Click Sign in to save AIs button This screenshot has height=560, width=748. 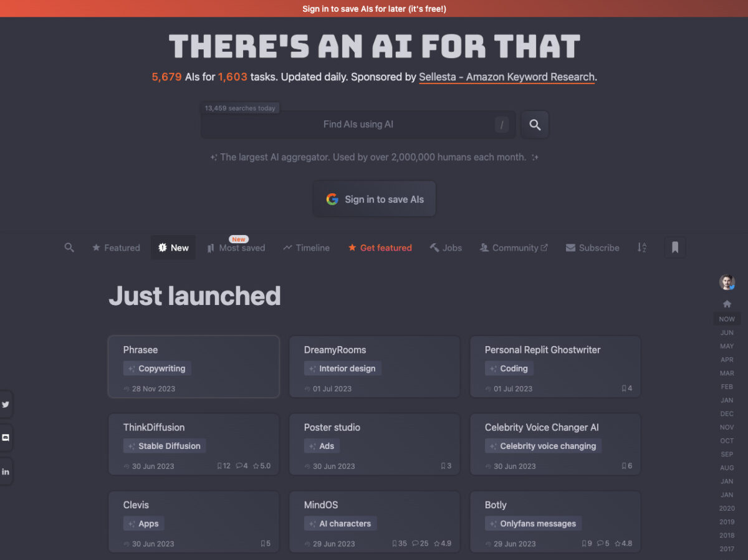pyautogui.click(x=375, y=199)
